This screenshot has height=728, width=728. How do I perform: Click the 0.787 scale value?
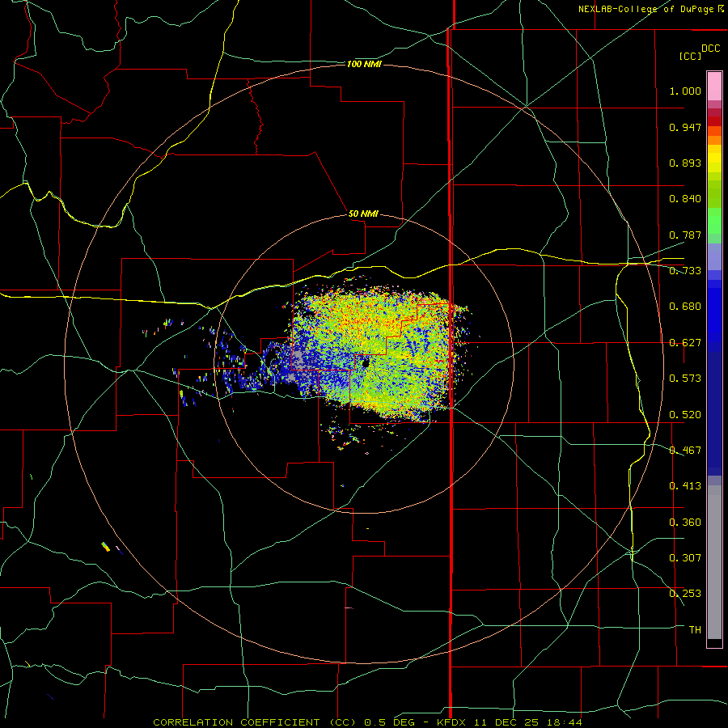685,235
